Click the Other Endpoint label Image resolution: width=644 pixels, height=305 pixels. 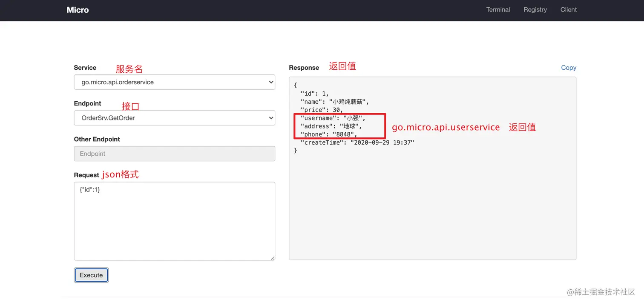(97, 139)
